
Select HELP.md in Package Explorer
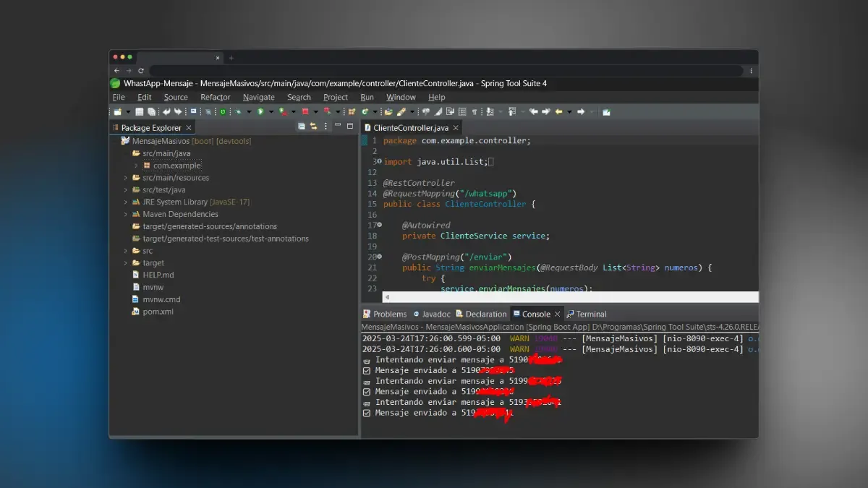tap(153, 275)
